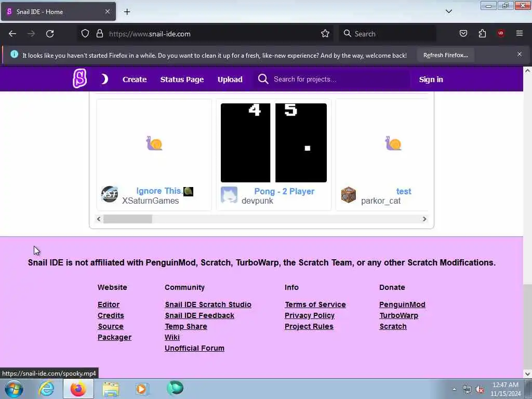Click the Snail IDE logo in header
Viewport: 532px width, 399px height.
click(x=79, y=79)
